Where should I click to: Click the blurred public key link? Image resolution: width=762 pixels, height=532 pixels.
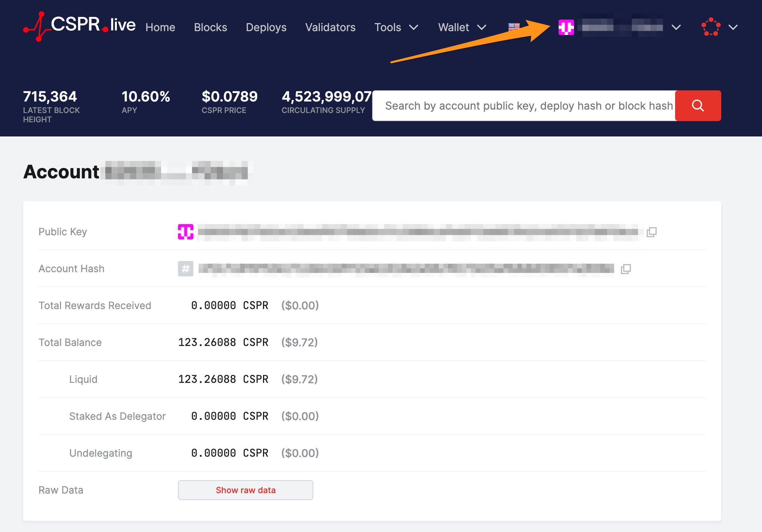pyautogui.click(x=419, y=232)
